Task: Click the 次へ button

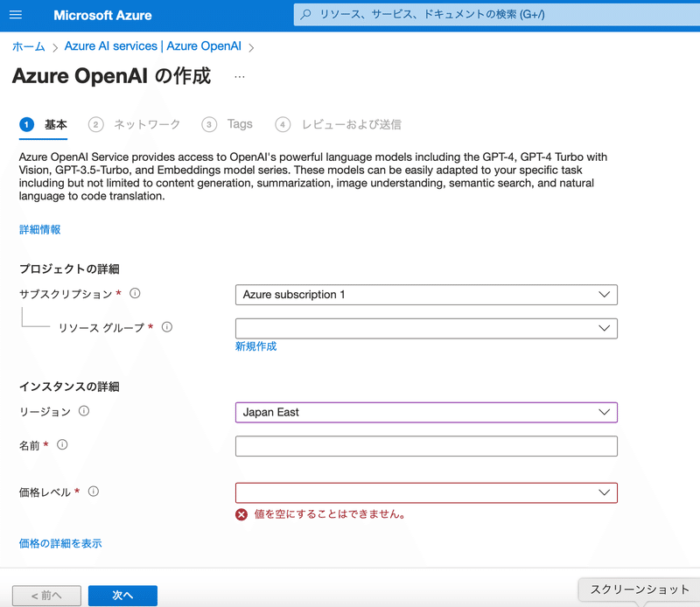Action: click(122, 596)
